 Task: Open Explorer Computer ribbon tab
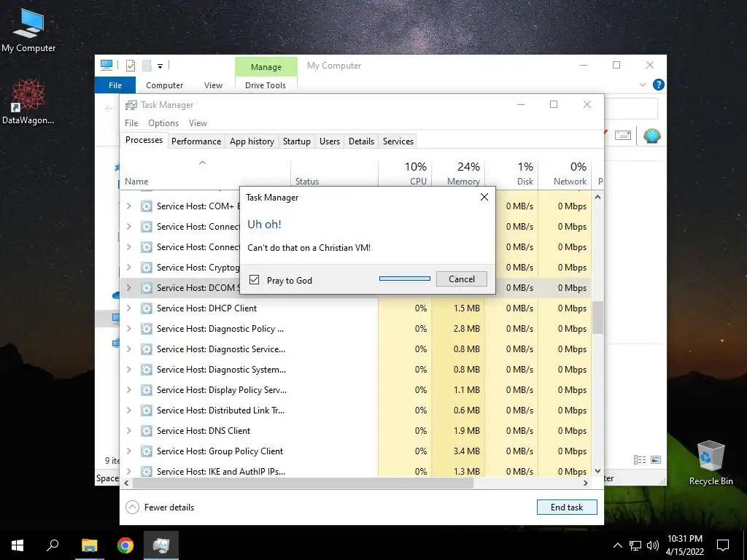(164, 85)
